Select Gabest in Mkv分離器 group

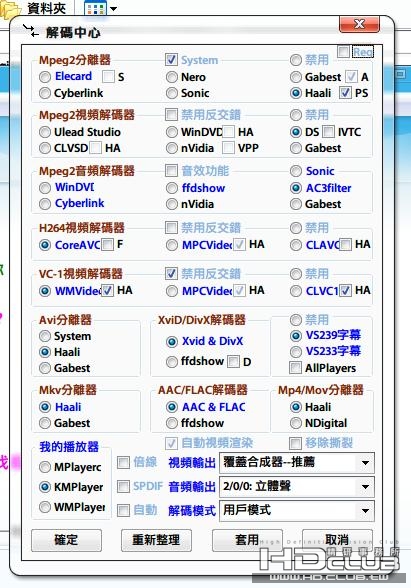pos(45,423)
